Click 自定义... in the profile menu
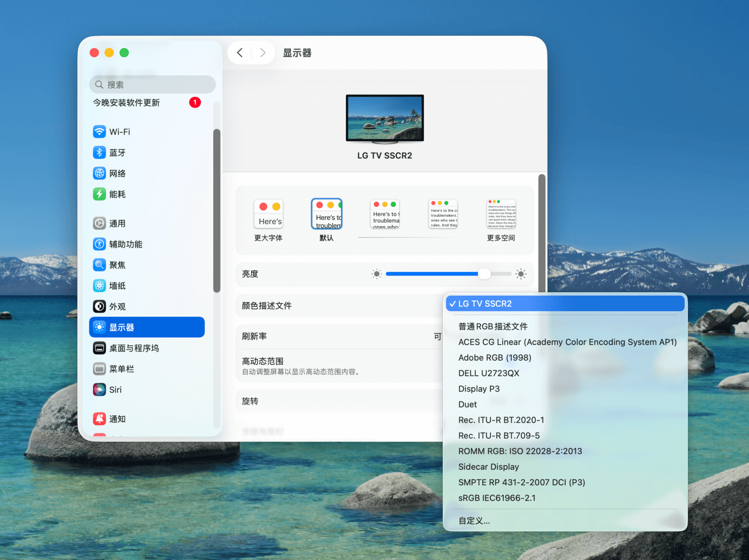749x560 pixels. point(474,521)
